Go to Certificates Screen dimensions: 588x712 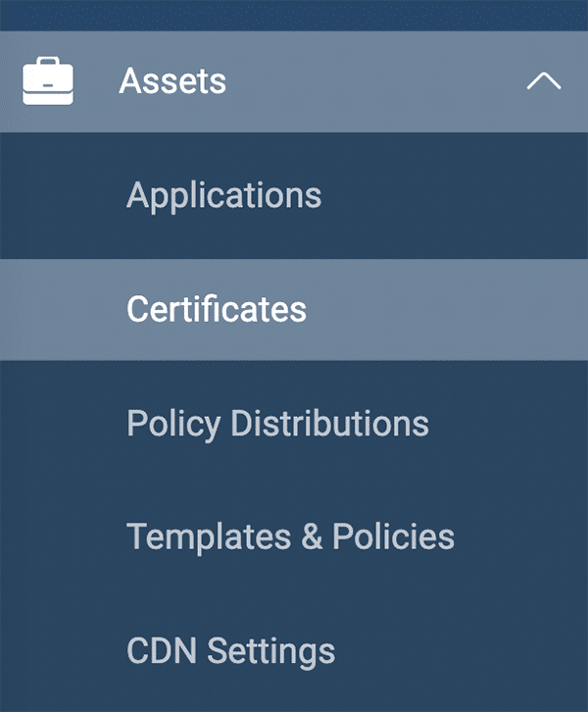point(217,310)
